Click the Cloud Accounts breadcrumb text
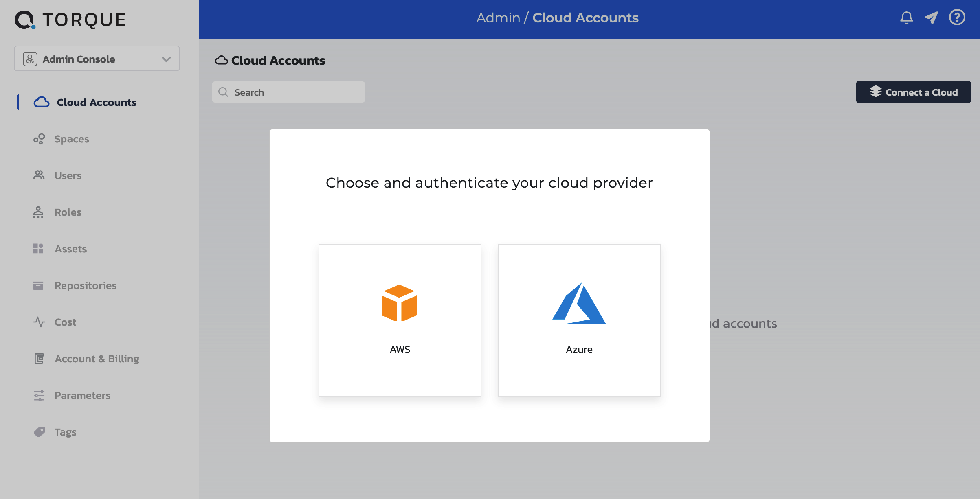The image size is (980, 499). click(585, 18)
